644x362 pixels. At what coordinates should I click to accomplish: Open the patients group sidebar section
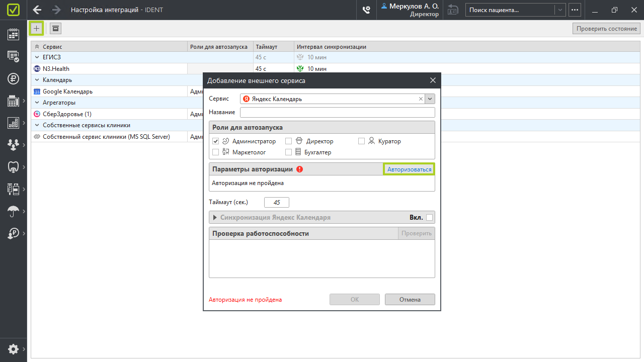coord(13,145)
